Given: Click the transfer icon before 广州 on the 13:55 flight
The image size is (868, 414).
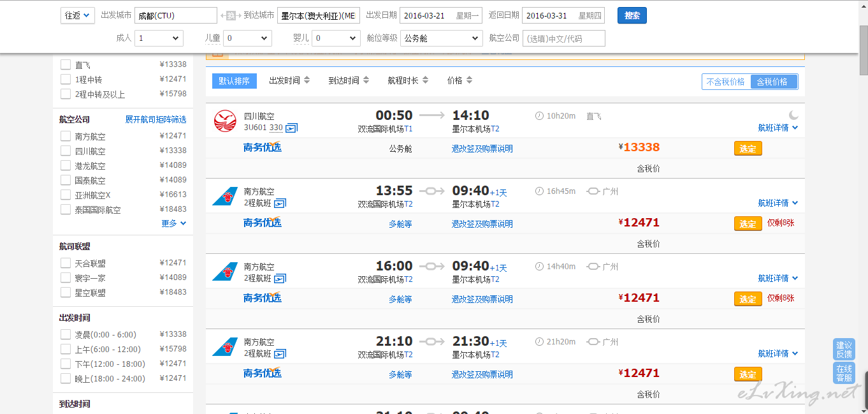Looking at the screenshot, I should click(593, 191).
